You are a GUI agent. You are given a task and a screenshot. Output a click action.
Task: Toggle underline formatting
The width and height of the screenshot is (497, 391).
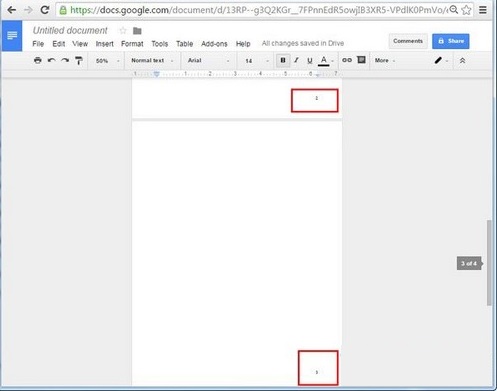pyautogui.click(x=310, y=61)
